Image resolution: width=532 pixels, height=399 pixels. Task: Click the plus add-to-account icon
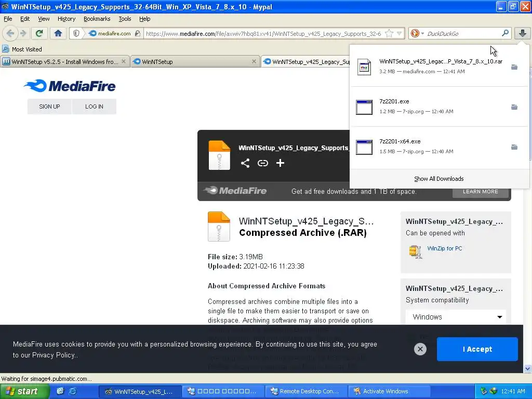pyautogui.click(x=280, y=163)
